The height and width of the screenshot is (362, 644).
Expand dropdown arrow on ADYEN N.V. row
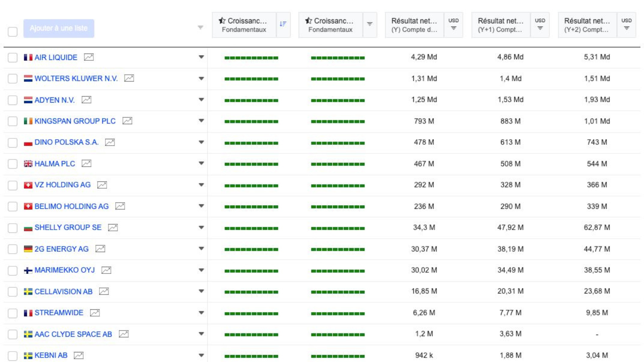click(x=201, y=100)
